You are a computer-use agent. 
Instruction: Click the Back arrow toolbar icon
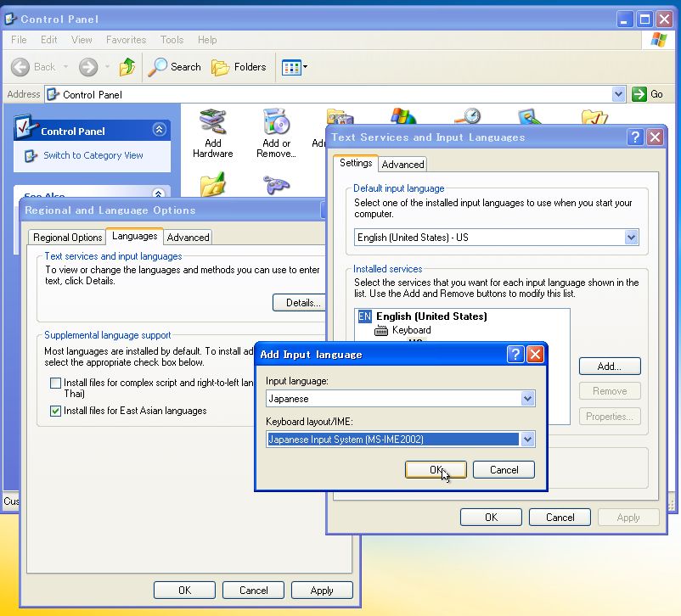coord(20,67)
